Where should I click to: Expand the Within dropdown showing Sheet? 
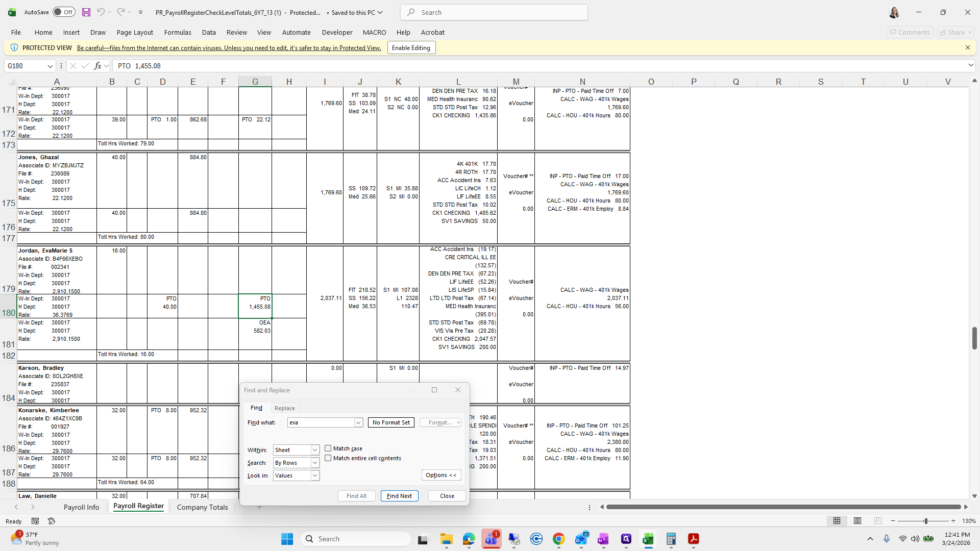pyautogui.click(x=315, y=450)
